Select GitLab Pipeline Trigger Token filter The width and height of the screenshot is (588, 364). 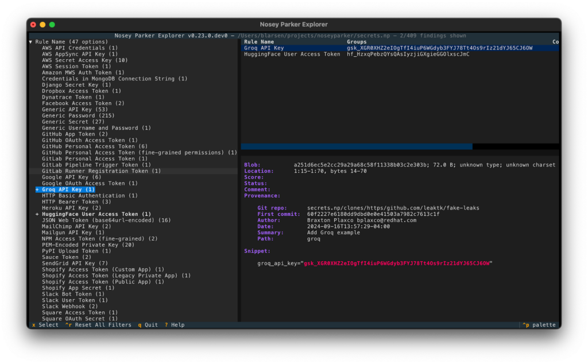96,165
